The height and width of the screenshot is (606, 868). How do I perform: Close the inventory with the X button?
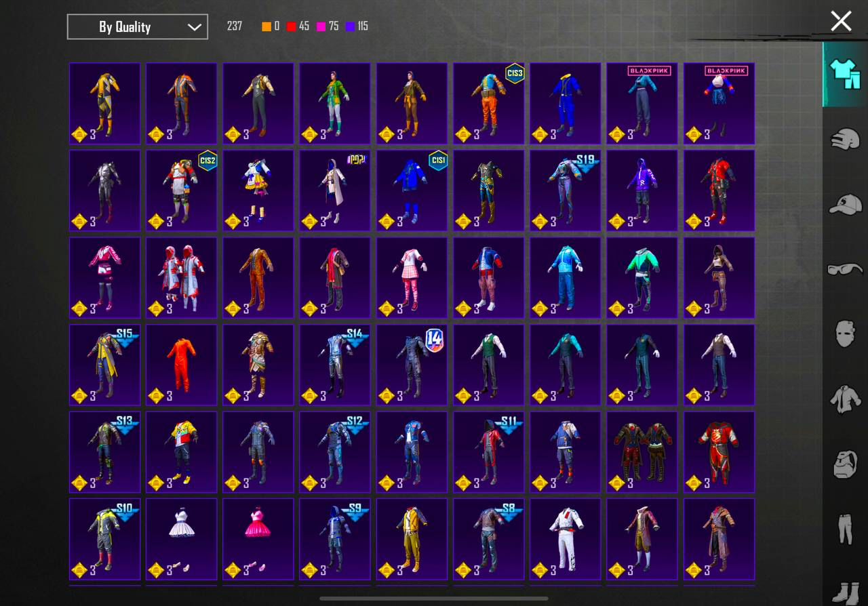(x=841, y=20)
